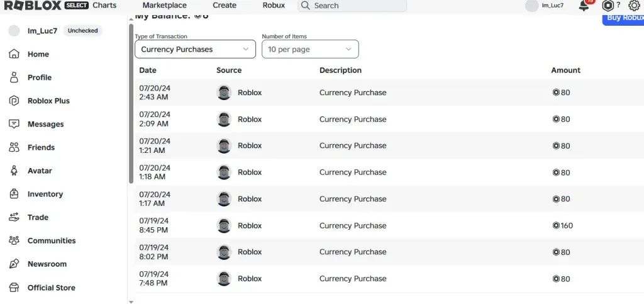Click the date 07/20/24 1:17 AM
This screenshot has height=304, width=644.
tap(155, 199)
